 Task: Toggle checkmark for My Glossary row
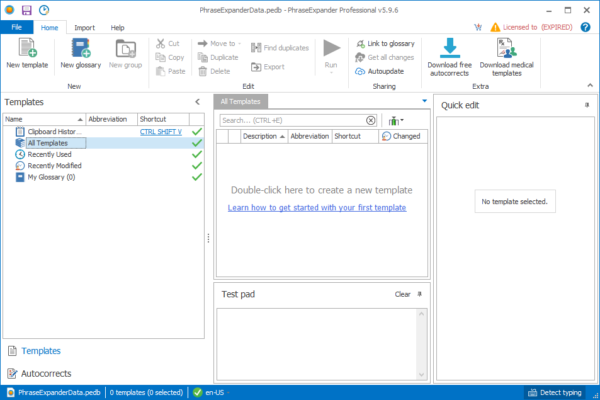(x=197, y=177)
